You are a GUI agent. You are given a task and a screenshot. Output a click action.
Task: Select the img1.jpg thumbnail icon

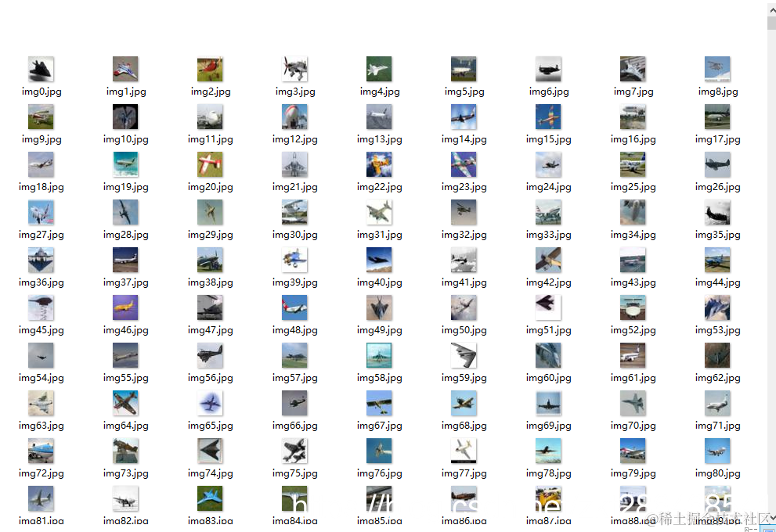point(126,69)
